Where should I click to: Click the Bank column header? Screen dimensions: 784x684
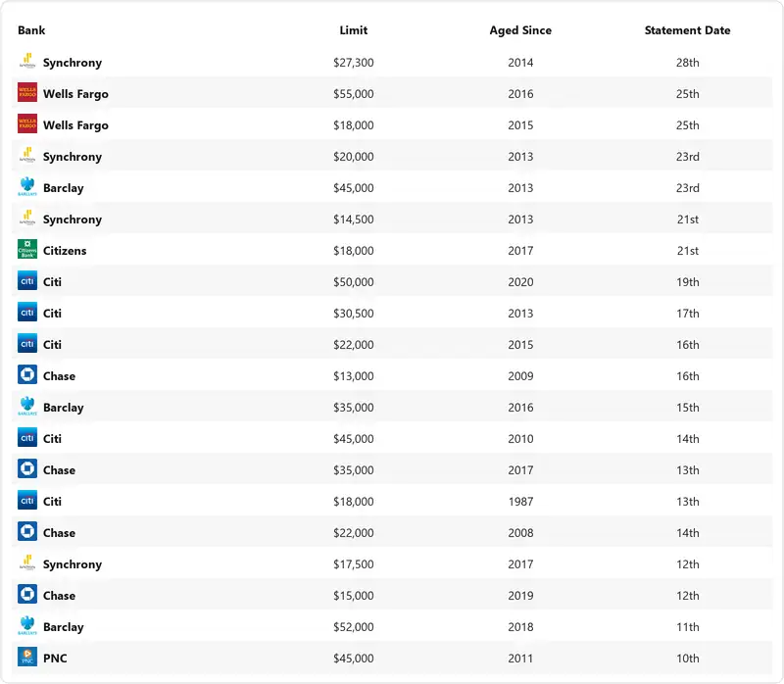(x=31, y=30)
